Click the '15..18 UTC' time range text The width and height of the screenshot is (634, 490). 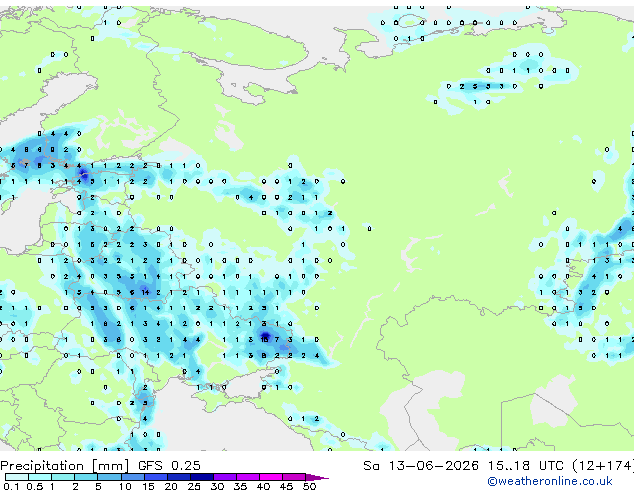pos(525,466)
